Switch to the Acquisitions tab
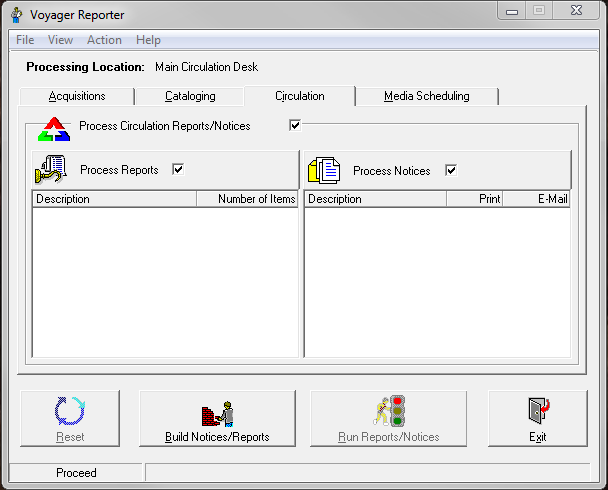Image resolution: width=608 pixels, height=490 pixels. 77,97
